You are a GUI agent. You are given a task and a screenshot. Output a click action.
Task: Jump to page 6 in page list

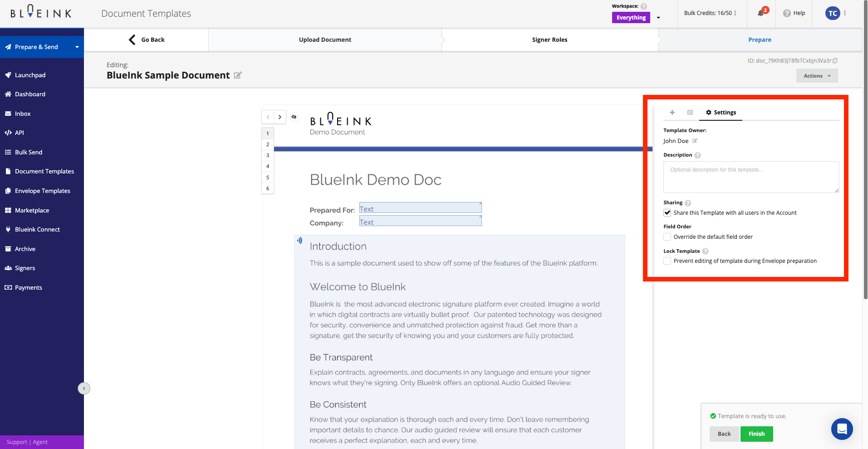268,188
